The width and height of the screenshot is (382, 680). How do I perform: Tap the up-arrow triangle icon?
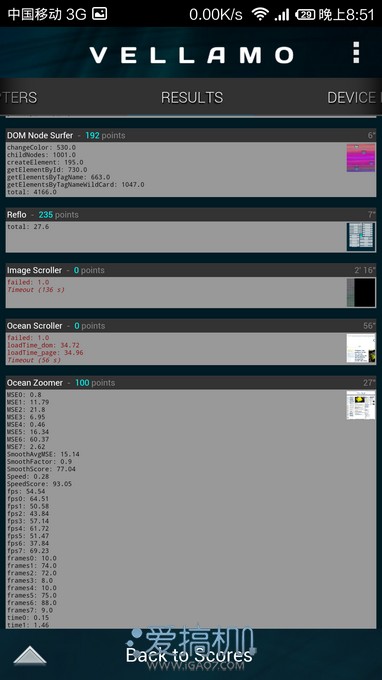coord(29,655)
